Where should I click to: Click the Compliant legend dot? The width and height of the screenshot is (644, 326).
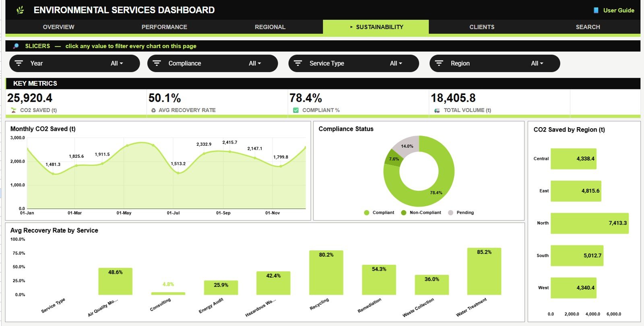click(366, 213)
